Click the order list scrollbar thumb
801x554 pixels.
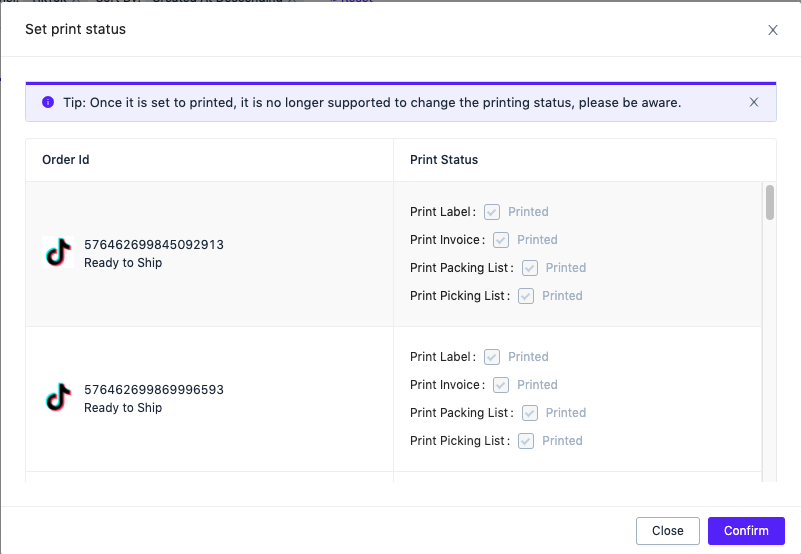click(x=769, y=202)
